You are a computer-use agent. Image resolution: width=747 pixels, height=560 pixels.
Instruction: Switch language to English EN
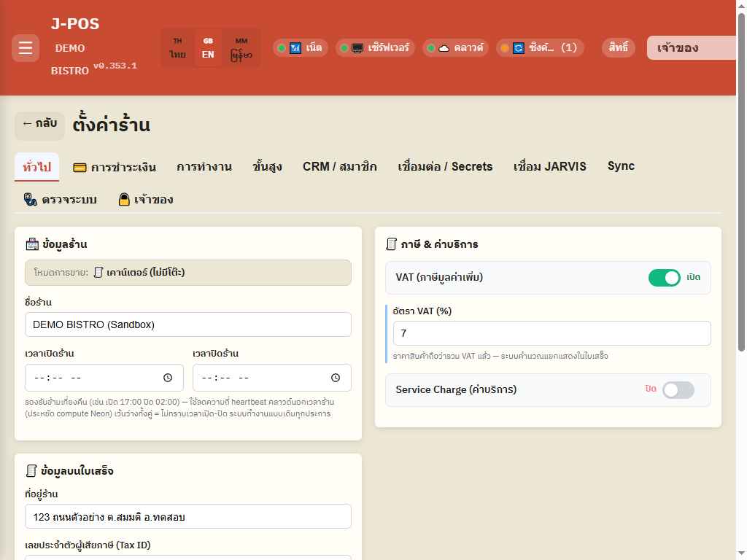pos(208,47)
